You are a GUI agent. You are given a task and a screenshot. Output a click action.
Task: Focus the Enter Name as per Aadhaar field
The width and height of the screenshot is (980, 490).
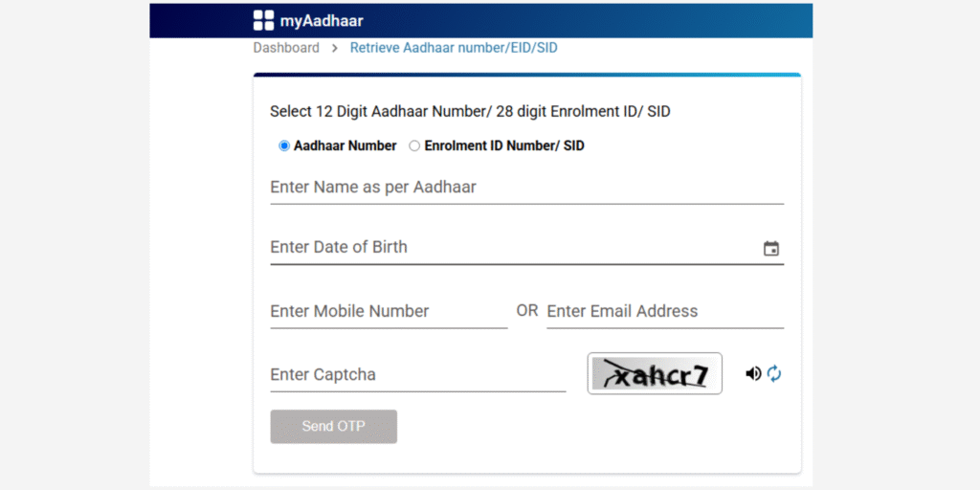click(526, 188)
